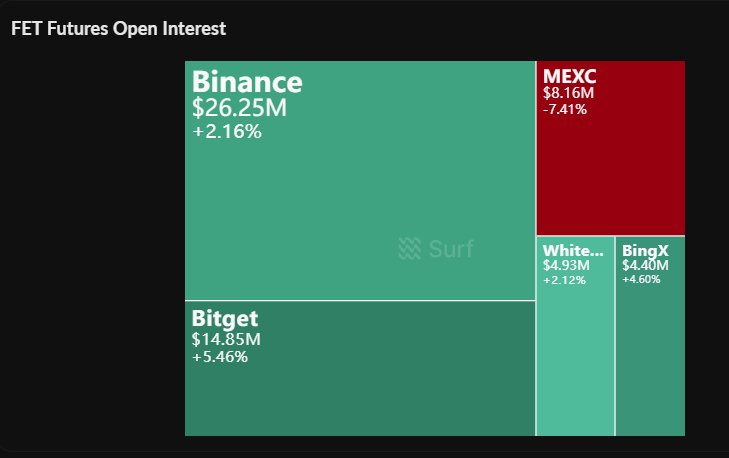Click the +4.60% change for BingX
This screenshot has width=729, height=458.
(x=641, y=280)
